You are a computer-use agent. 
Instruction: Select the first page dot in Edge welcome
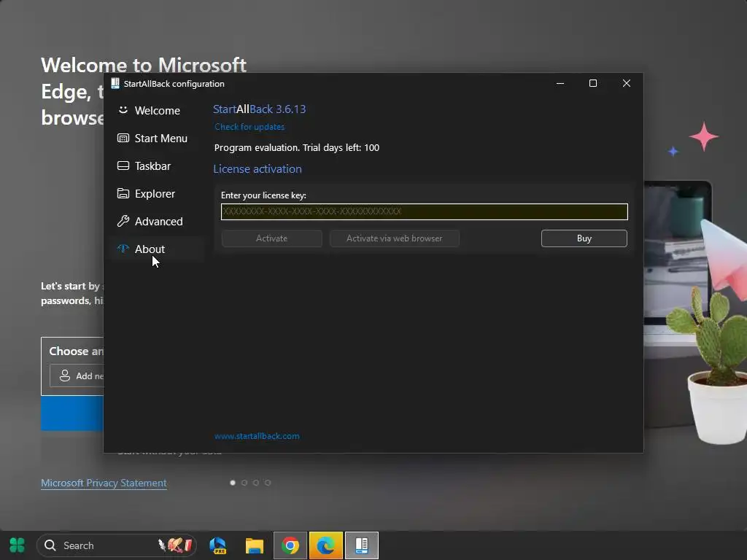click(x=233, y=483)
